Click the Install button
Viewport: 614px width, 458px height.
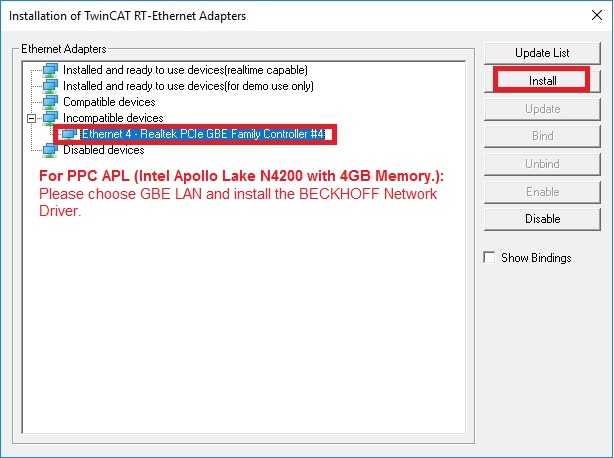coord(542,81)
